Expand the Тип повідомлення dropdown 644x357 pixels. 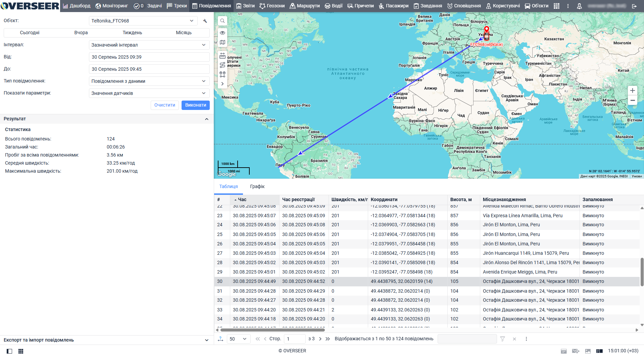click(149, 81)
